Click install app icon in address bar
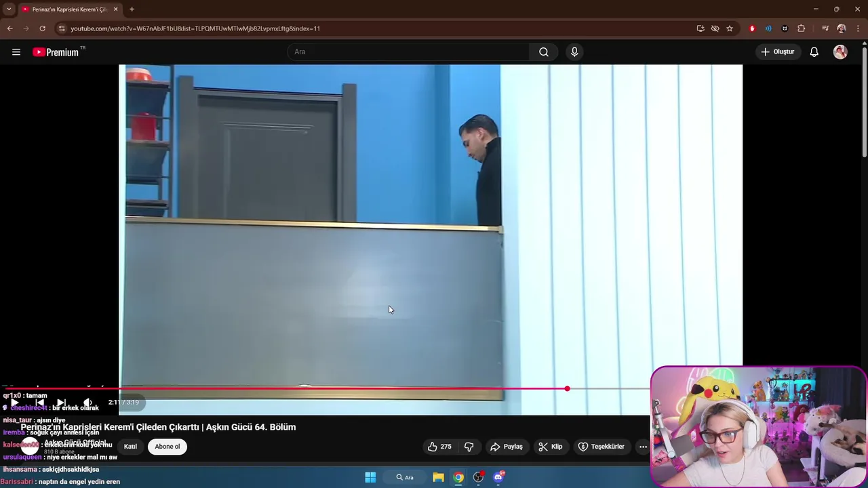Screen dimensions: 868x488 coord(701,28)
